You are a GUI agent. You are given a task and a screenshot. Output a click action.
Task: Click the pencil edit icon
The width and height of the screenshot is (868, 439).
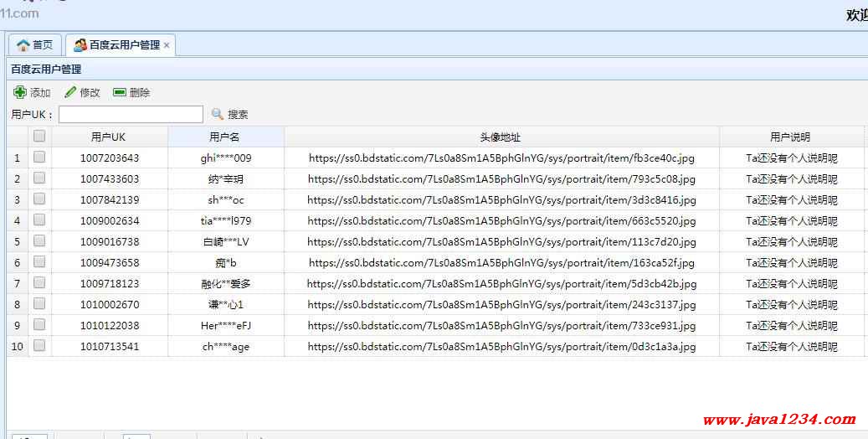pos(70,92)
